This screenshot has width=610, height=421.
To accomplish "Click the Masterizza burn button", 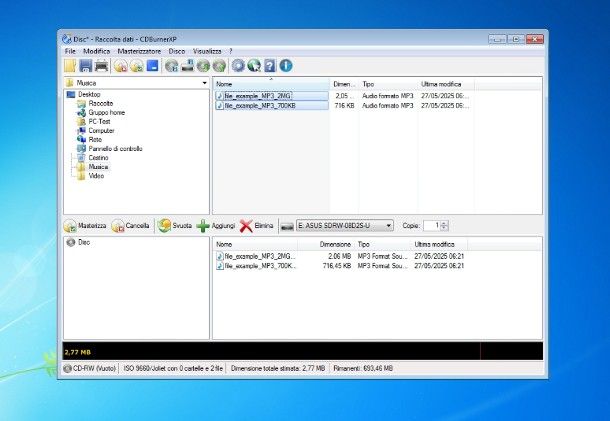I will point(85,226).
